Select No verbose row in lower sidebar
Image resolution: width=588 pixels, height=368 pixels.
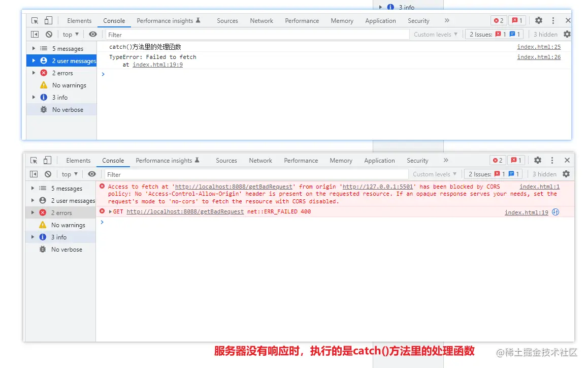click(60, 250)
